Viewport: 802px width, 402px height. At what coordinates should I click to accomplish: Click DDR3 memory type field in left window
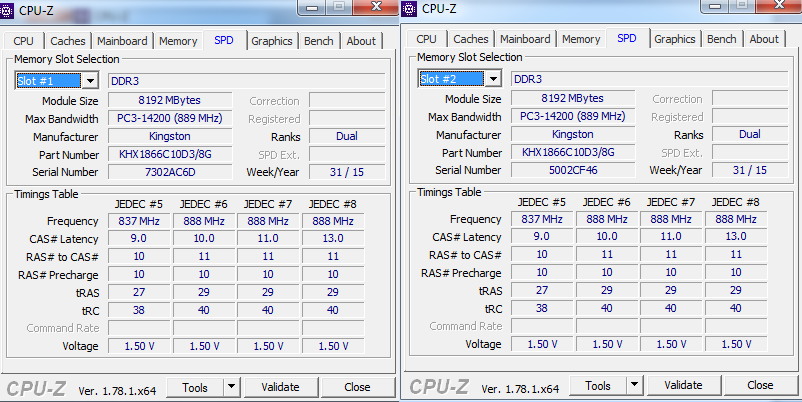pyautogui.click(x=247, y=81)
